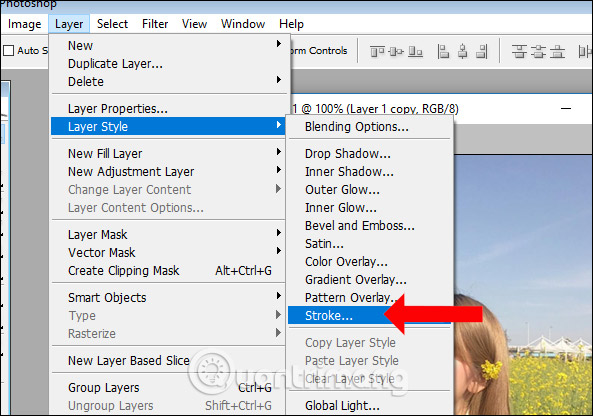Close the open Layer menu

69,24
